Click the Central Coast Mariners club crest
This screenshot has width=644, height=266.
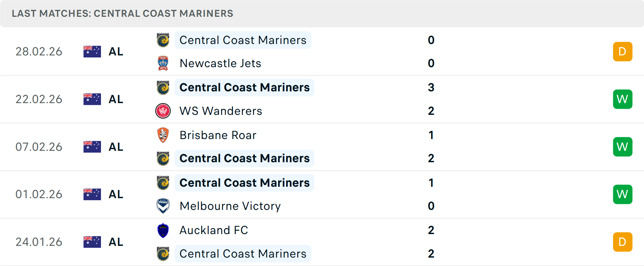click(x=163, y=40)
